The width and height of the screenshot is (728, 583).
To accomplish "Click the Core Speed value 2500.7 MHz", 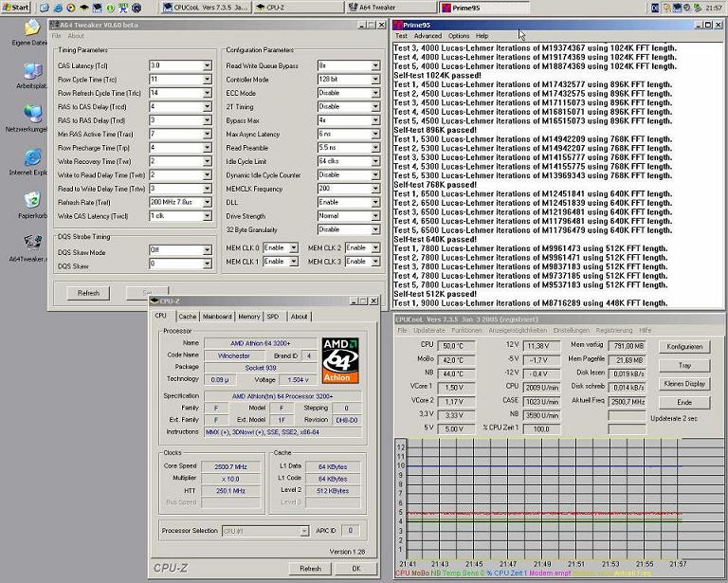I will 230,466.
